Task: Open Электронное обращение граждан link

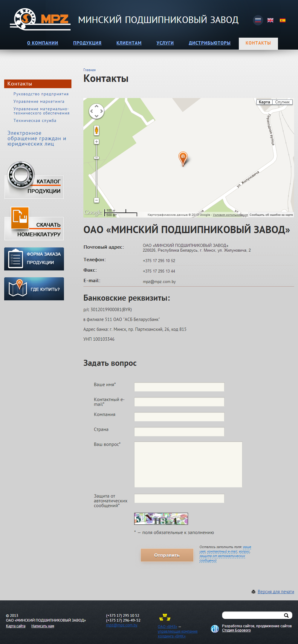Action: coord(37,138)
